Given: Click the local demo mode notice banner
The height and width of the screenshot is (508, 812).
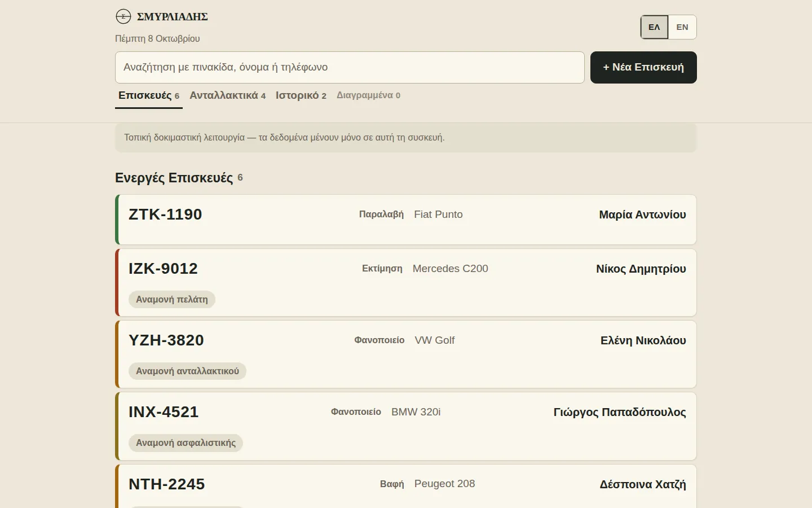Looking at the screenshot, I should pyautogui.click(x=406, y=138).
